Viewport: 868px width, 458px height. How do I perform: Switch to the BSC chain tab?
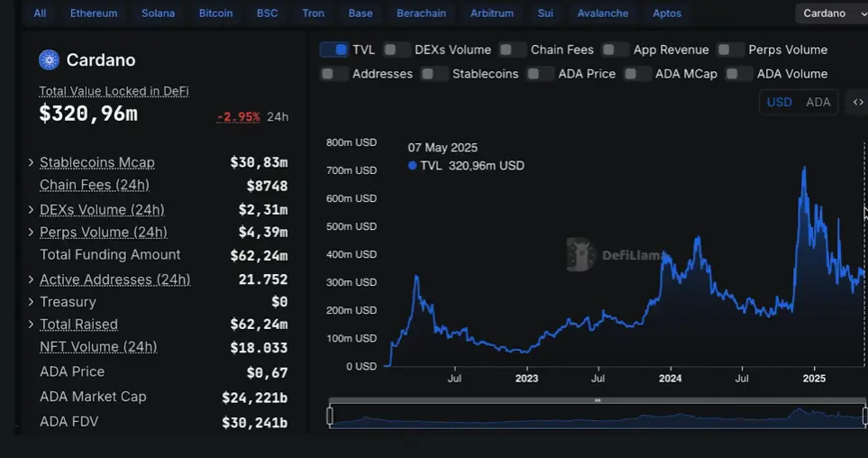pyautogui.click(x=268, y=14)
